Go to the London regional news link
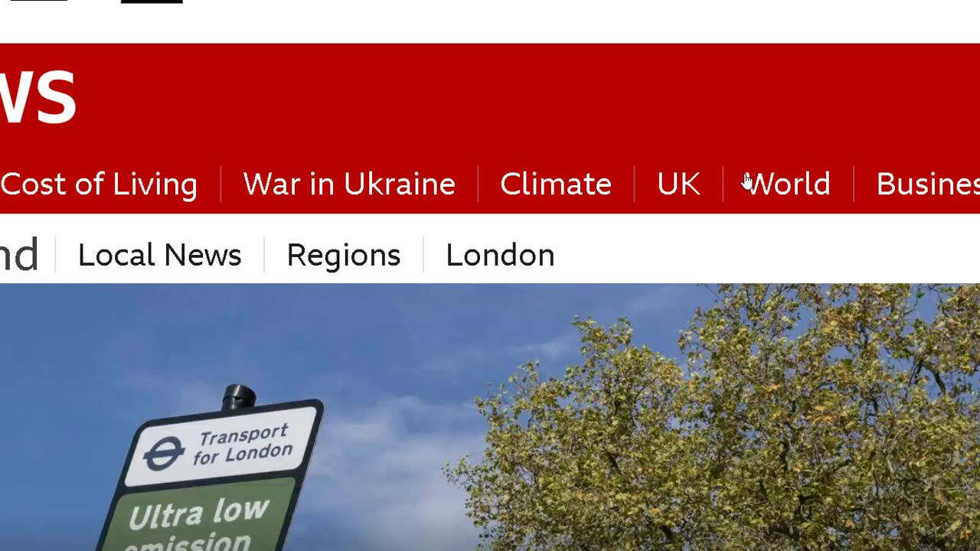The image size is (980, 551). pyautogui.click(x=500, y=255)
